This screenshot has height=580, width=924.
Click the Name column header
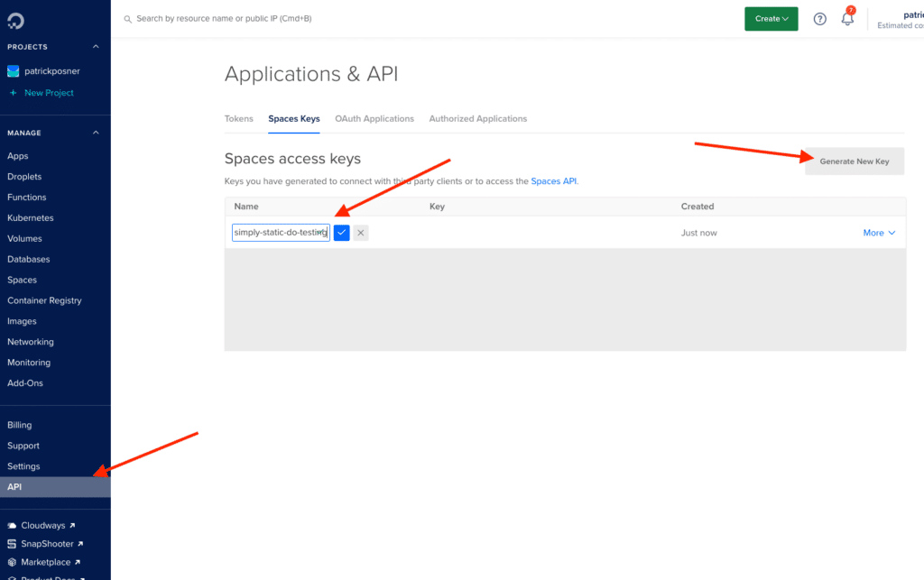pos(246,206)
